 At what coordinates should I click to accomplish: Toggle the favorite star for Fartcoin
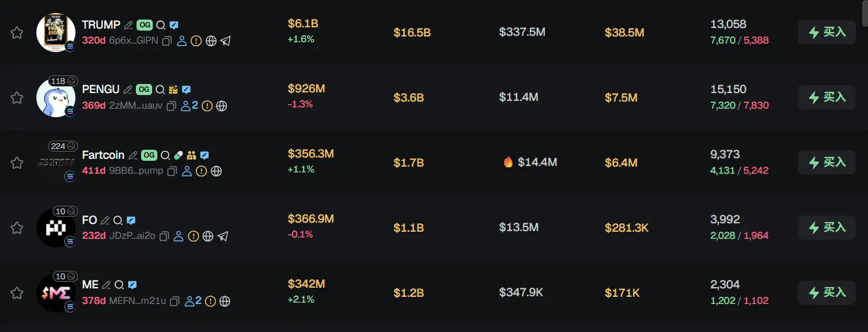tap(17, 163)
